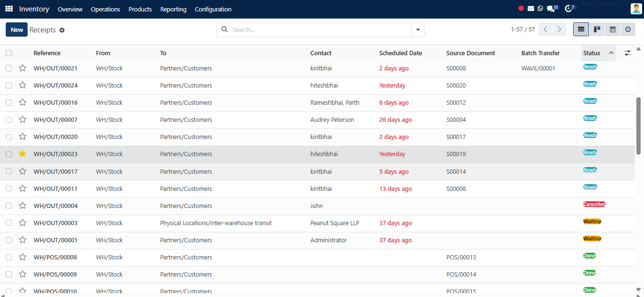Sort by Batch Transfer column
The width and height of the screenshot is (644, 297).
point(541,53)
